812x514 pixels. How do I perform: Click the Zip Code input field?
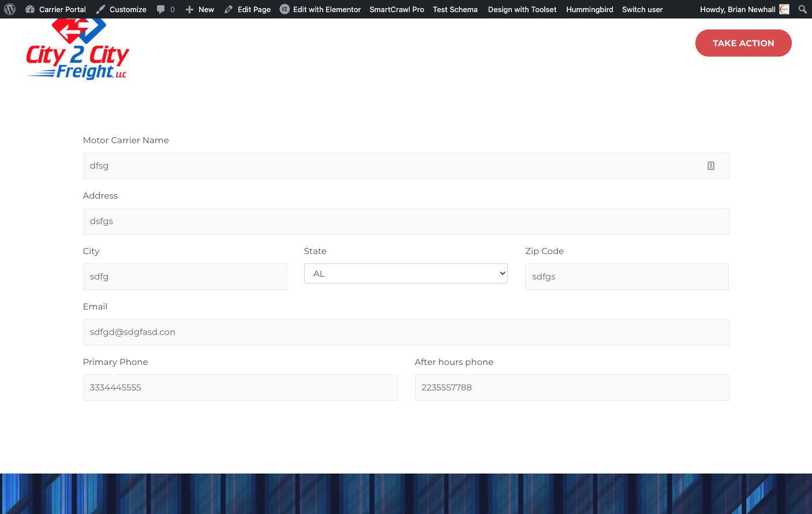pyautogui.click(x=627, y=277)
